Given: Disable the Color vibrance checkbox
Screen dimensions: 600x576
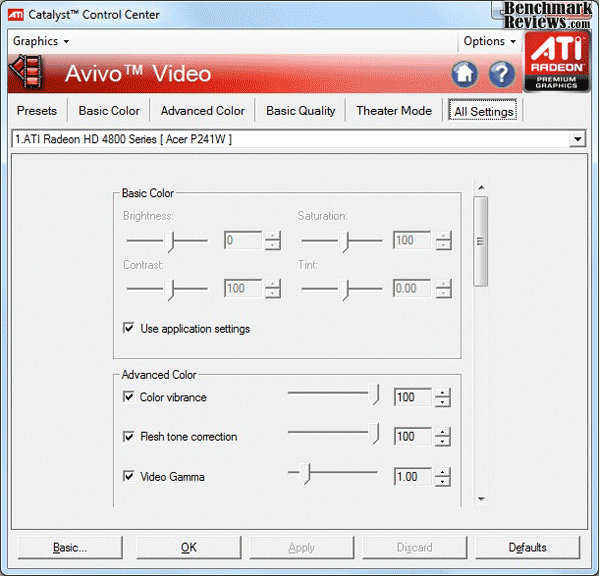Looking at the screenshot, I should 129,397.
